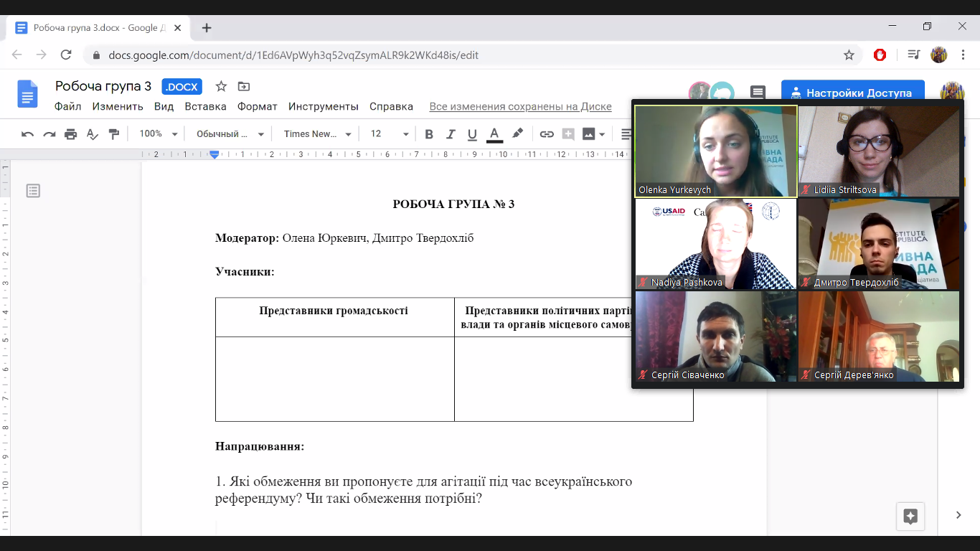Image resolution: width=980 pixels, height=551 pixels.
Task: Select the underline icon
Action: pyautogui.click(x=471, y=133)
